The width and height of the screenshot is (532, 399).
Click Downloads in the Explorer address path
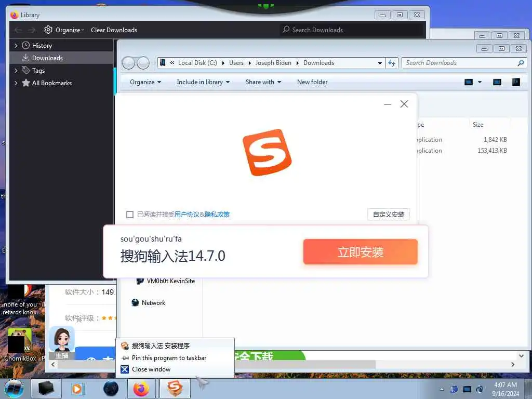pyautogui.click(x=318, y=63)
